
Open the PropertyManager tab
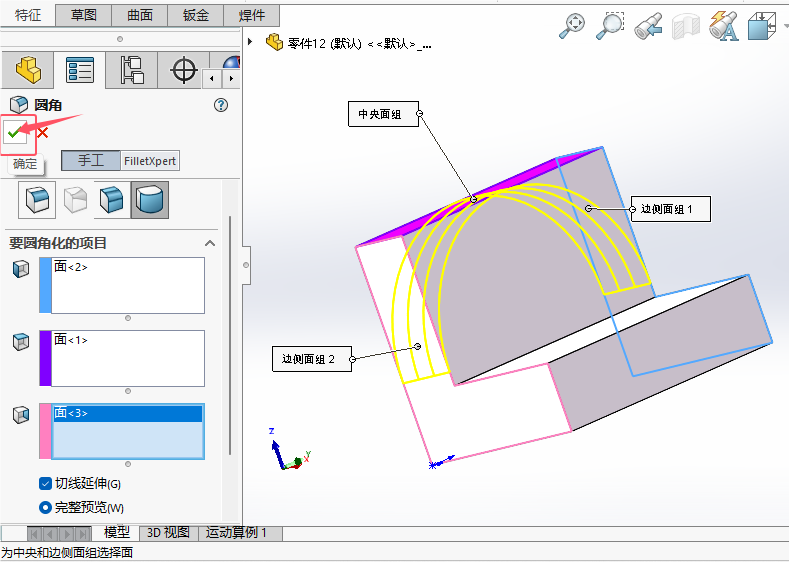[80, 70]
